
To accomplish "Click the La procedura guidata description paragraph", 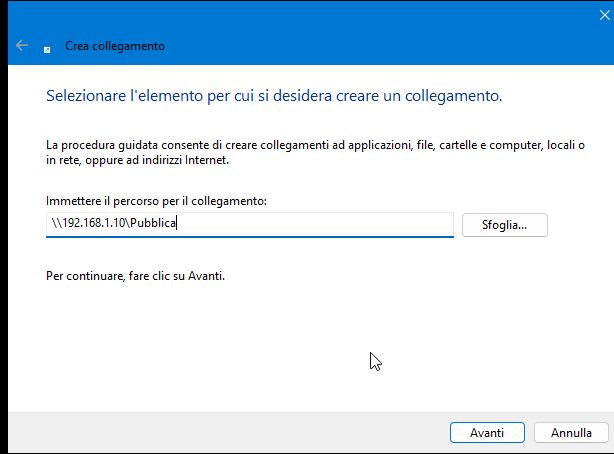I will (x=315, y=152).
